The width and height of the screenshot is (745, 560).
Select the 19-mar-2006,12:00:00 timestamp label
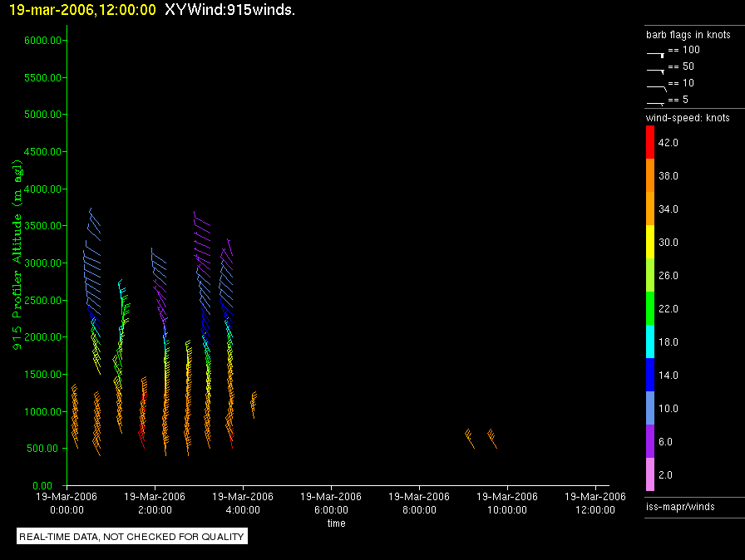(81, 10)
